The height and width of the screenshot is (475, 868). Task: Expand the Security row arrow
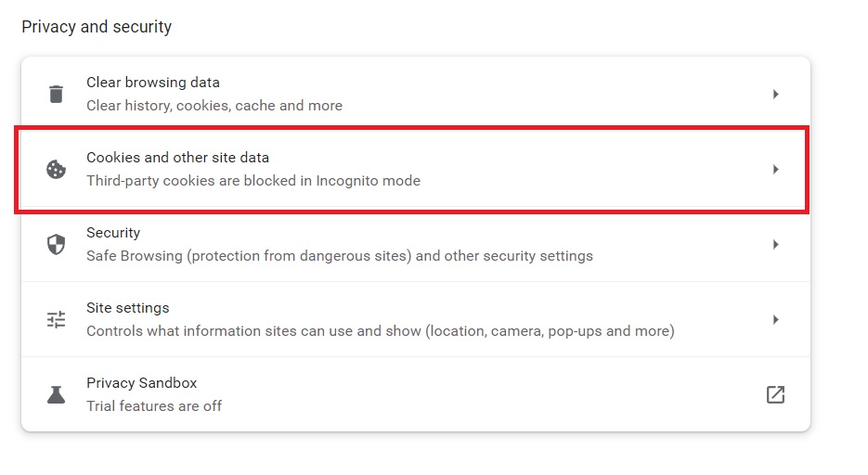(x=775, y=244)
